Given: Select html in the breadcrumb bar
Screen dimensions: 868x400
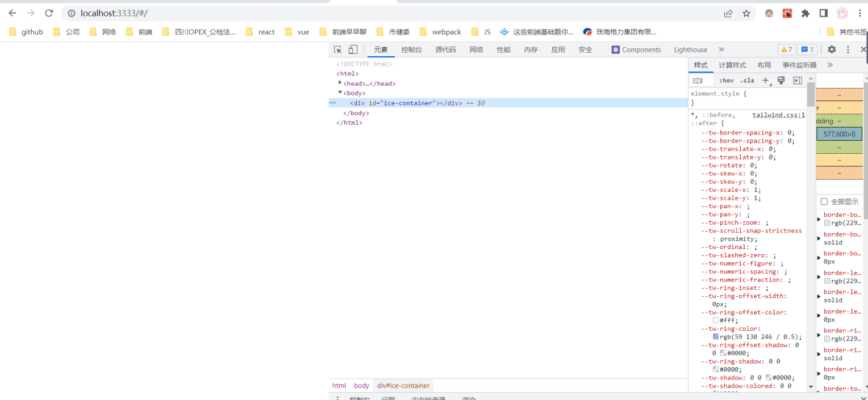Looking at the screenshot, I should (x=339, y=385).
